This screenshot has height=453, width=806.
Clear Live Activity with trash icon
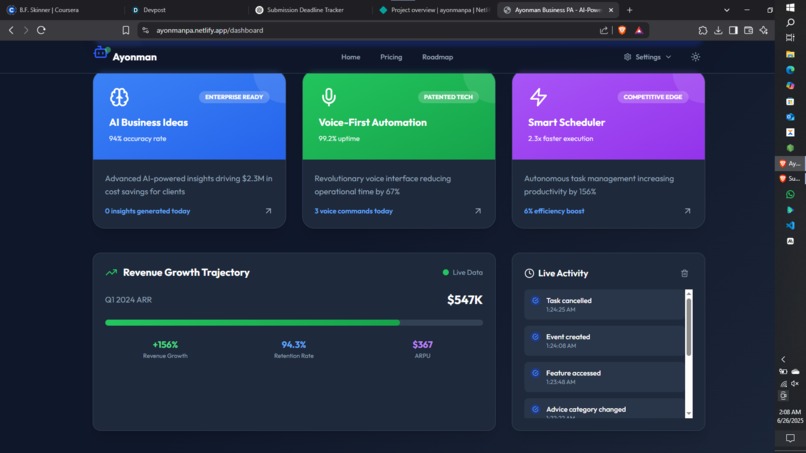pyautogui.click(x=685, y=273)
